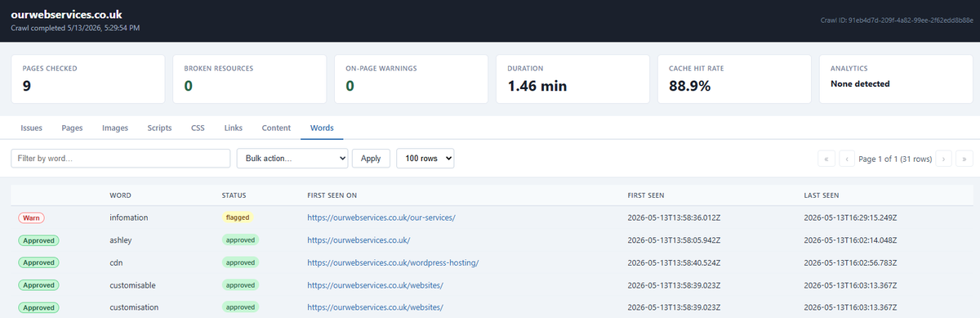The height and width of the screenshot is (318, 980).
Task: Click the approved status for ashley
Action: click(x=240, y=240)
